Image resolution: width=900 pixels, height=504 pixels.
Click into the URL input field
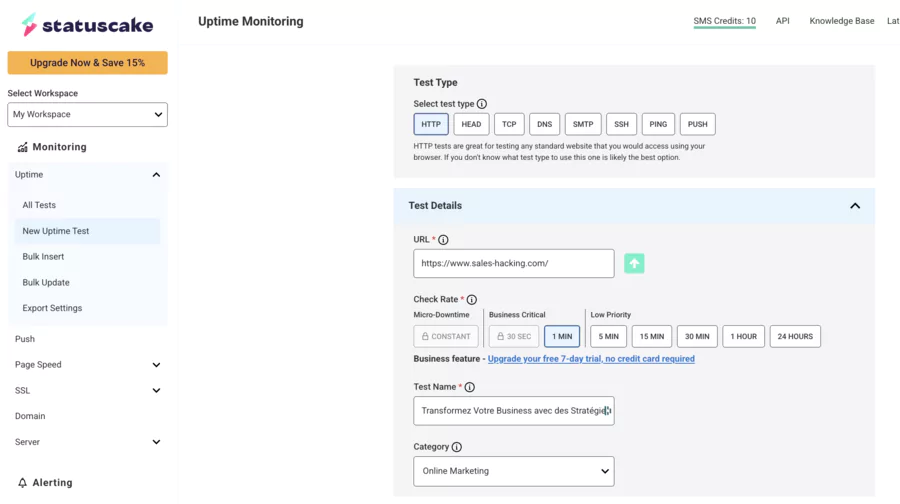514,263
